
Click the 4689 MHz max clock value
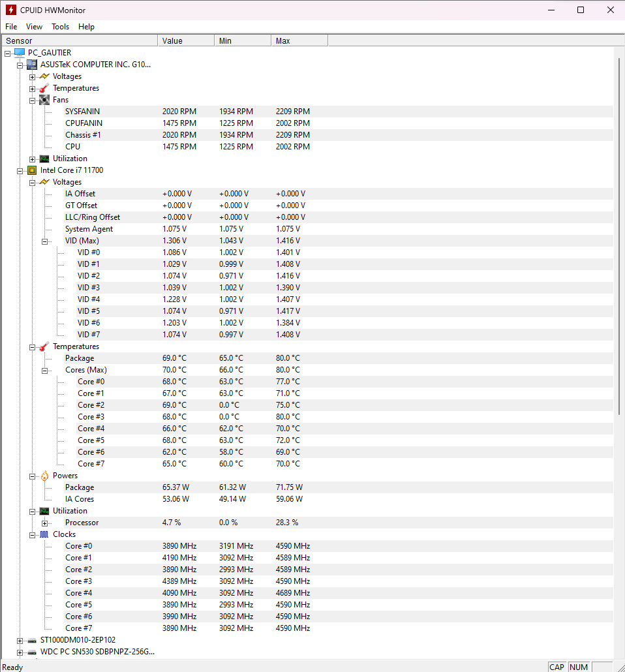[293, 593]
